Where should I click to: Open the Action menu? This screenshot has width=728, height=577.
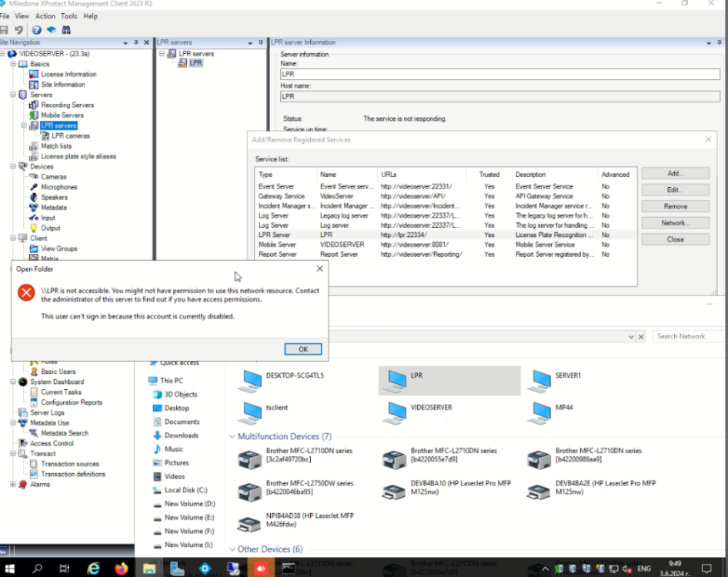tap(45, 16)
